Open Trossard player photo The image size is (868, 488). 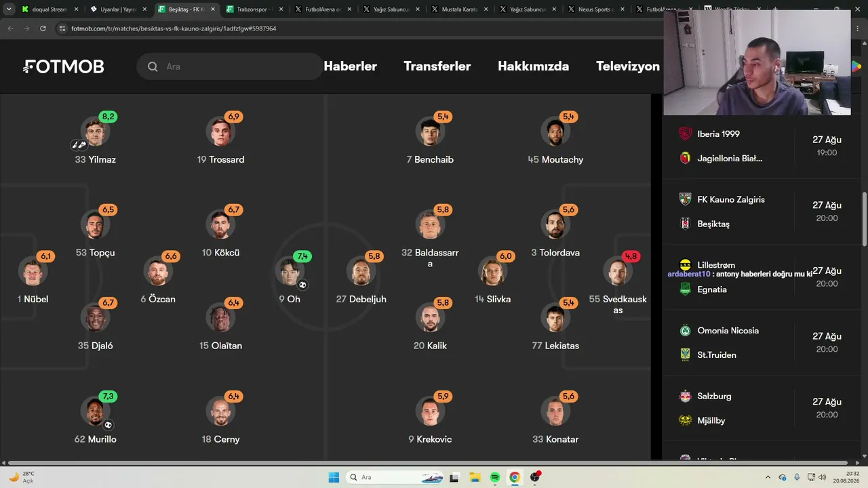click(220, 131)
